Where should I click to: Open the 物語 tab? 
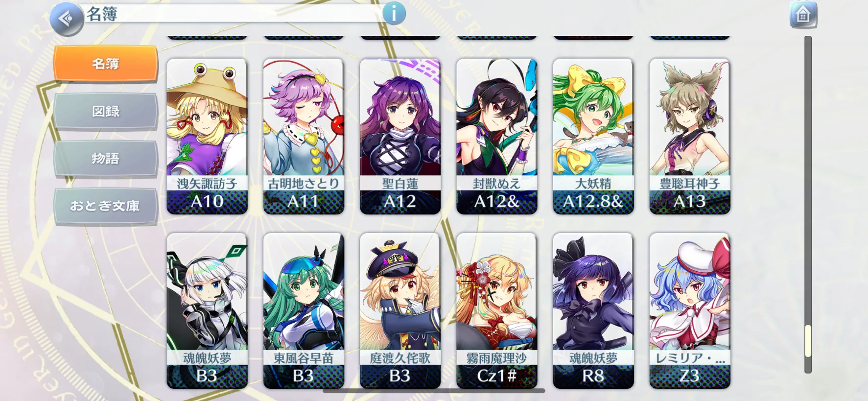106,159
